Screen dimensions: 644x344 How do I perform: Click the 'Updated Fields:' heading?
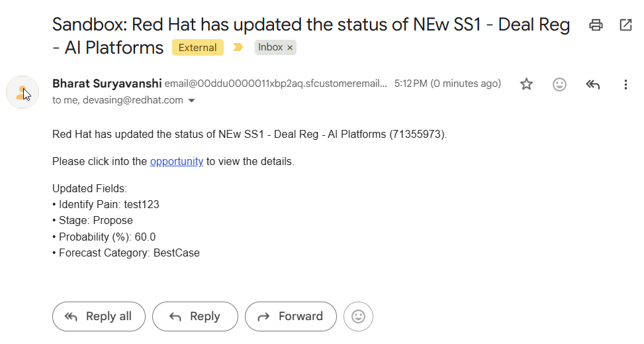click(x=89, y=188)
